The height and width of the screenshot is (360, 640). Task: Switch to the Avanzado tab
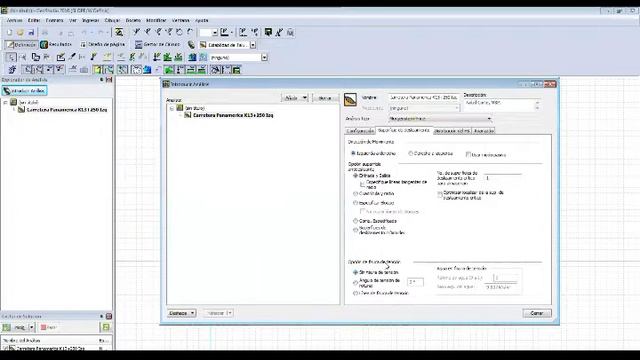tap(484, 131)
